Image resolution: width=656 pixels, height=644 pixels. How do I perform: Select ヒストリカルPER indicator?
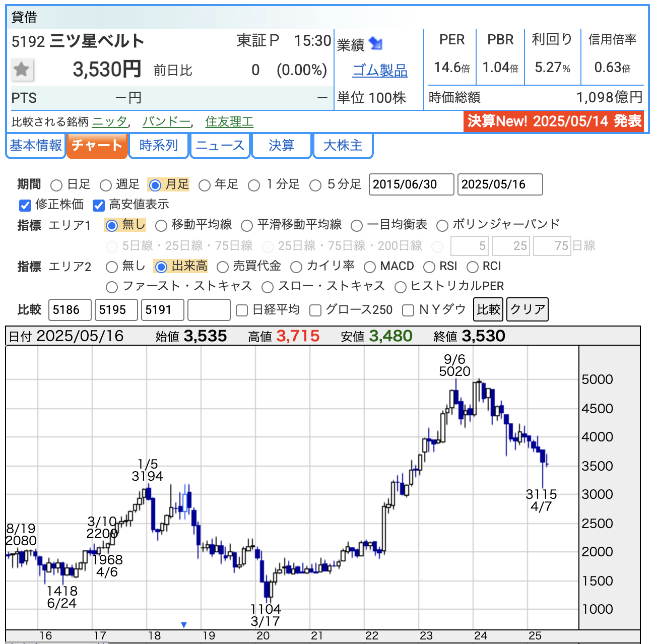[401, 287]
